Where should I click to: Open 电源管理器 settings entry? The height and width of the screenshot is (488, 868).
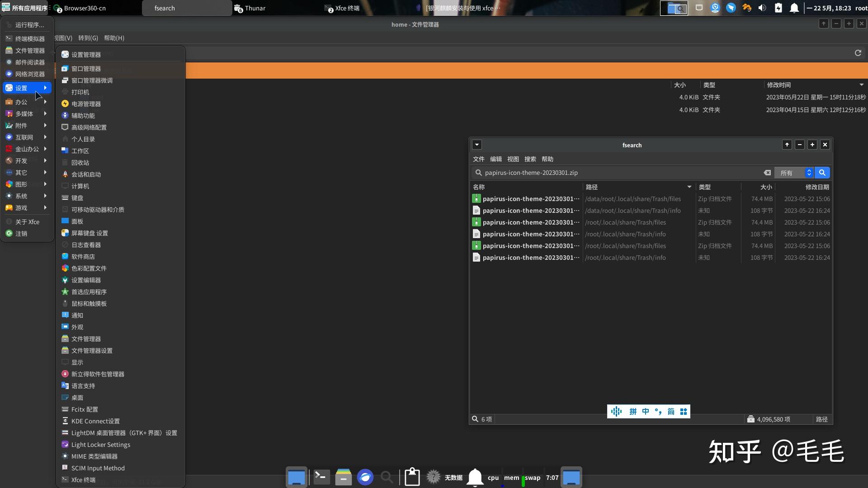pos(120,104)
